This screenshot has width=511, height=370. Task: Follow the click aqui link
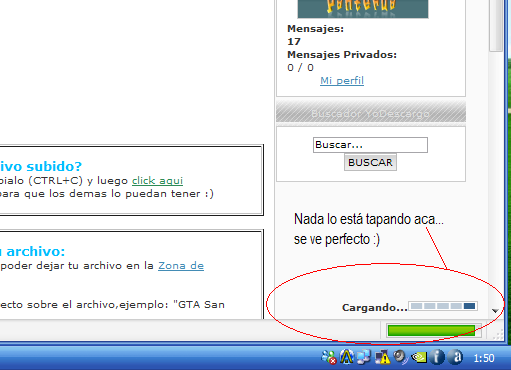(x=157, y=181)
